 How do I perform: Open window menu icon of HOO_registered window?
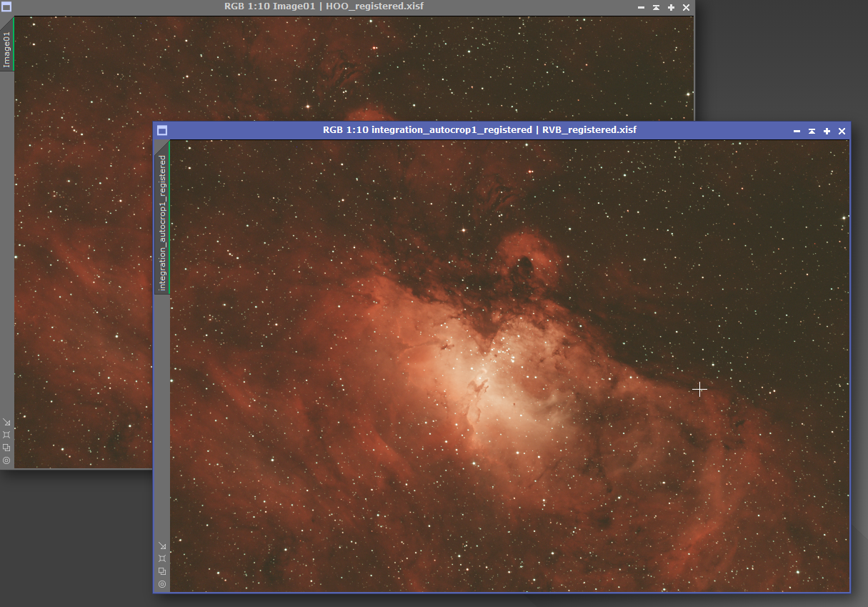(6, 6)
